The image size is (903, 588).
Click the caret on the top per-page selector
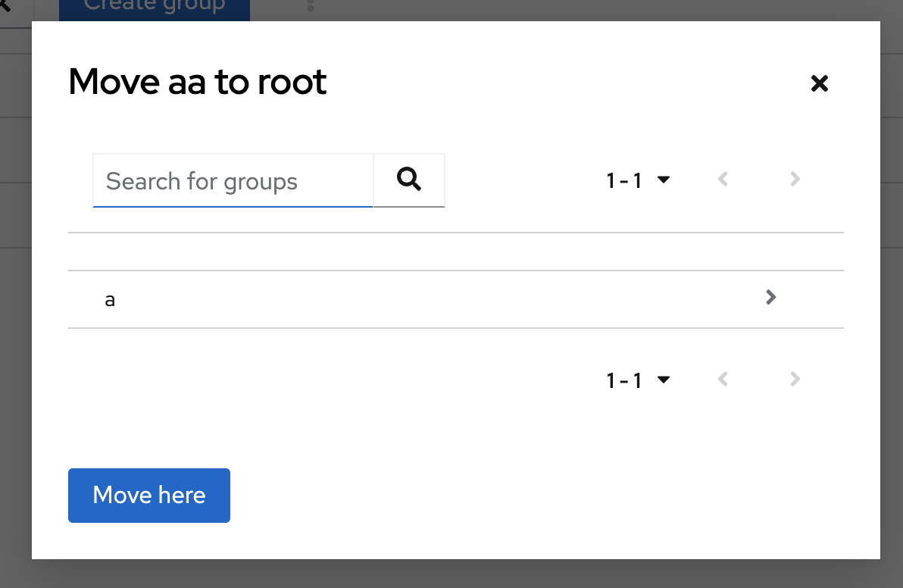pyautogui.click(x=664, y=180)
